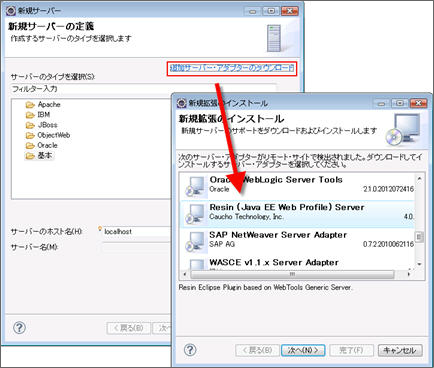Click version 0.7.2.2010062116 text
This screenshot has height=368, width=434.
point(388,244)
